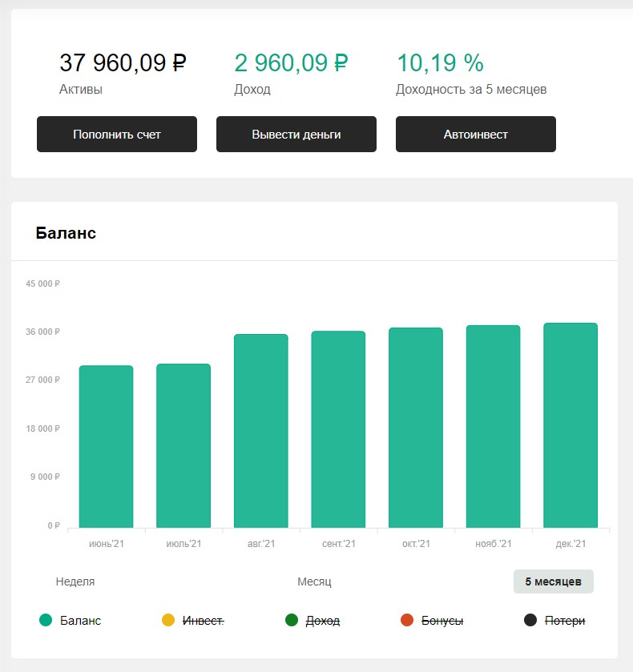Select the авг.'21 balance bar

260,431
